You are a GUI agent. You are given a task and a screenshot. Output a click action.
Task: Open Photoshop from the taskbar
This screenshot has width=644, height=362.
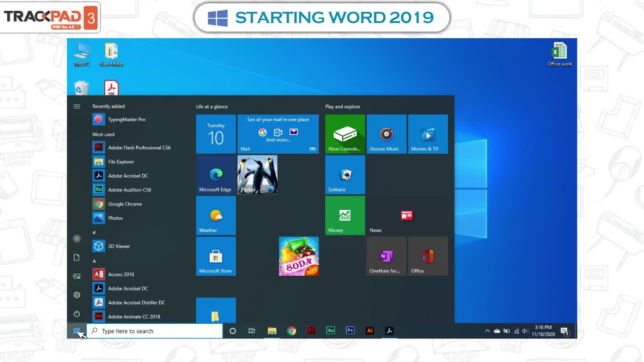(350, 331)
